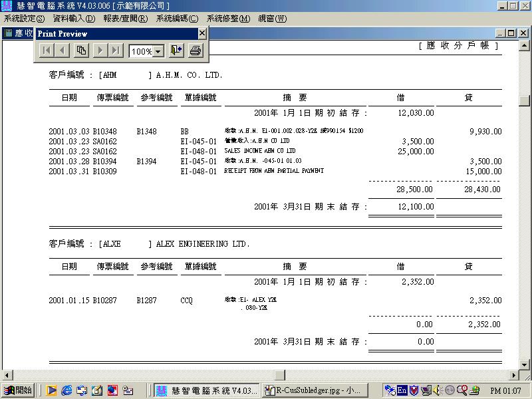Viewport: 532px width, 399px height.
Task: Open the 報表/查閱(R) menu
Action: click(126, 19)
